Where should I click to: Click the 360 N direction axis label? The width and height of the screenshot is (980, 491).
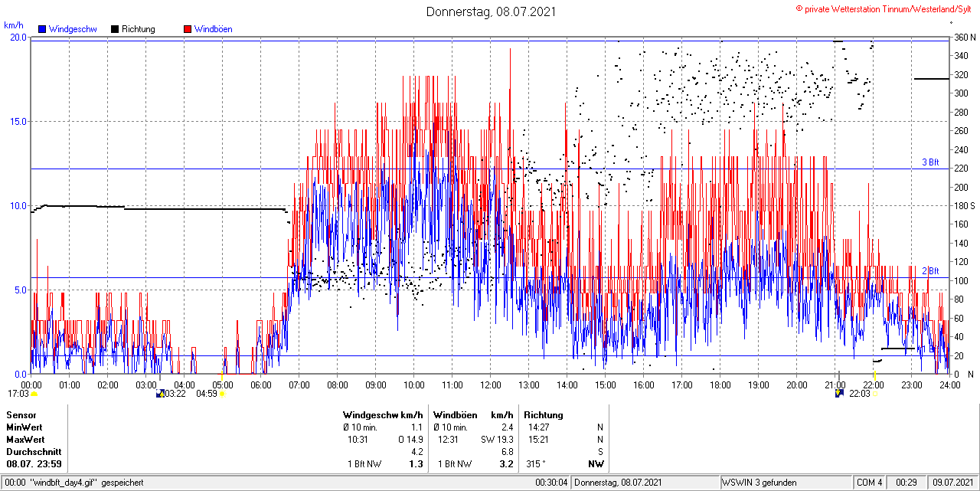coord(964,37)
